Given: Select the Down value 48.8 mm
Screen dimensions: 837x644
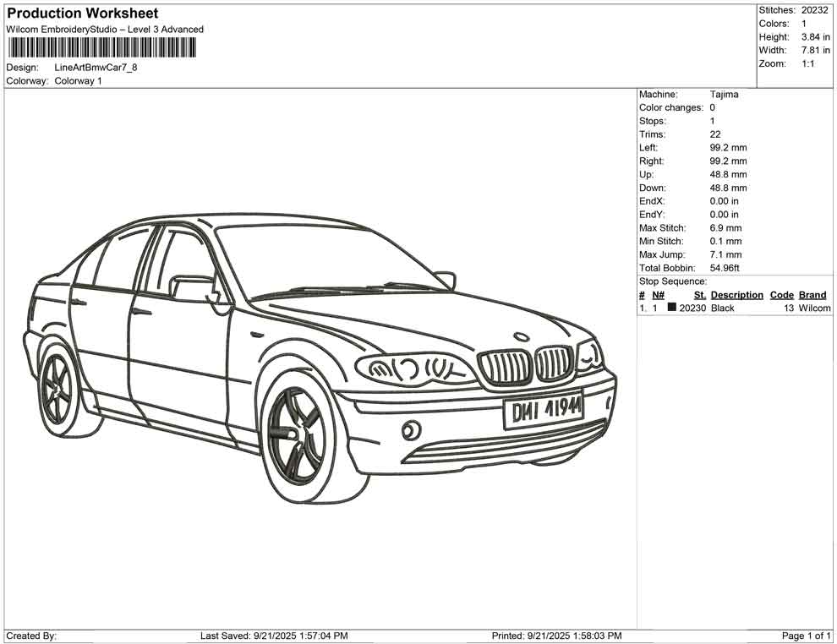Looking at the screenshot, I should (x=728, y=188).
